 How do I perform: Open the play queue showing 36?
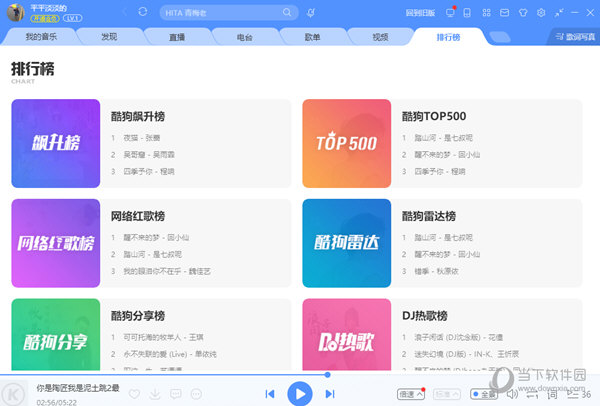[579, 394]
